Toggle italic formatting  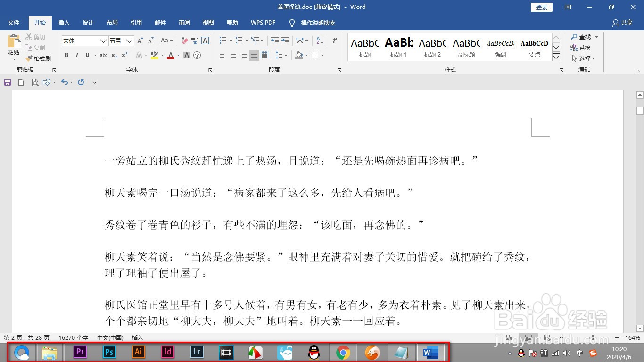tap(77, 55)
